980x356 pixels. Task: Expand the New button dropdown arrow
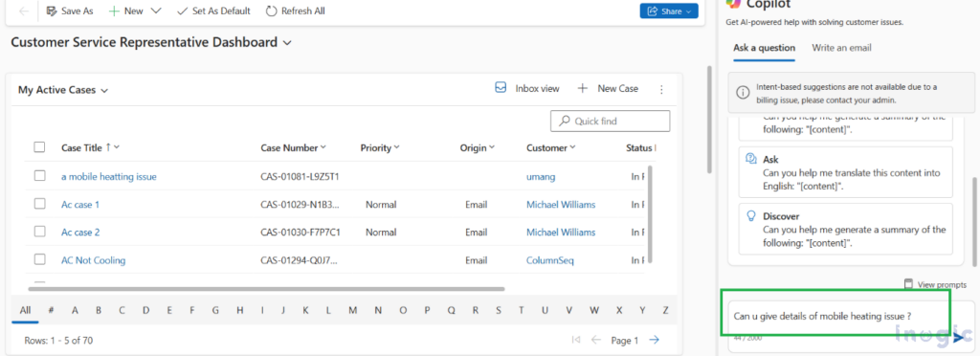156,11
